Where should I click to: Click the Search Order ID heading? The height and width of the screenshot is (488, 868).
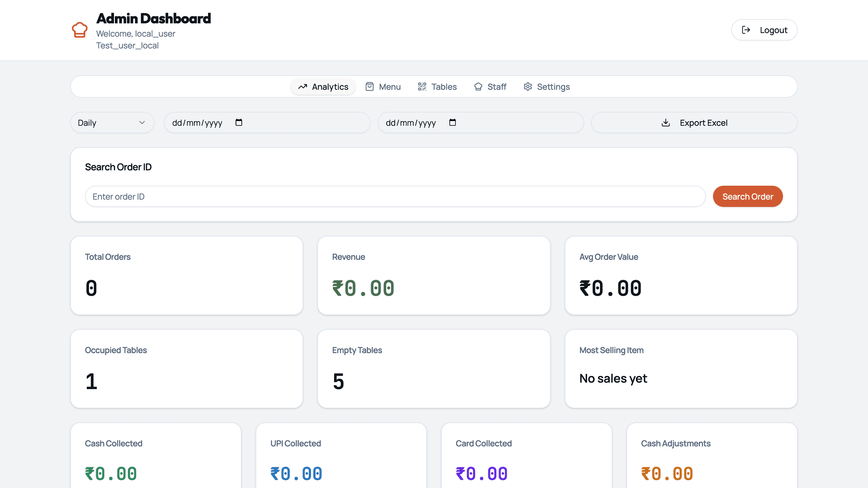(x=118, y=167)
